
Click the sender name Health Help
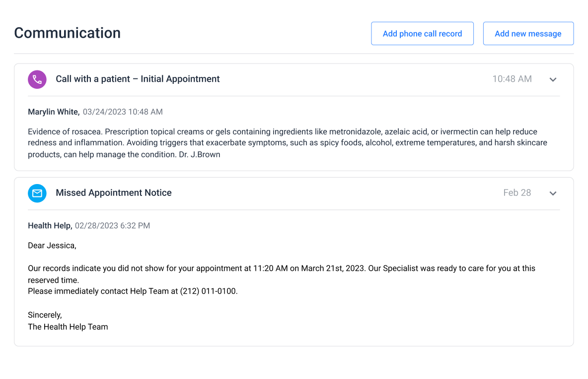click(x=50, y=226)
